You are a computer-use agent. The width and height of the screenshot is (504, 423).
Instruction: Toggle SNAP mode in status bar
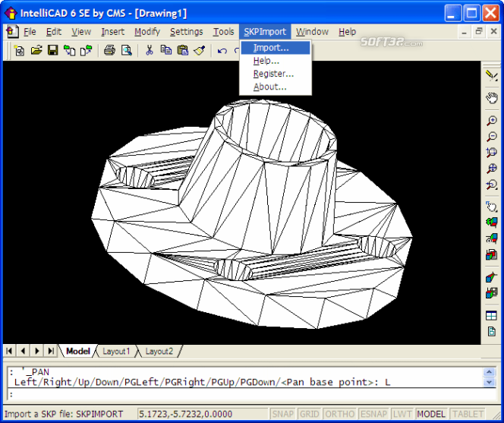(283, 414)
